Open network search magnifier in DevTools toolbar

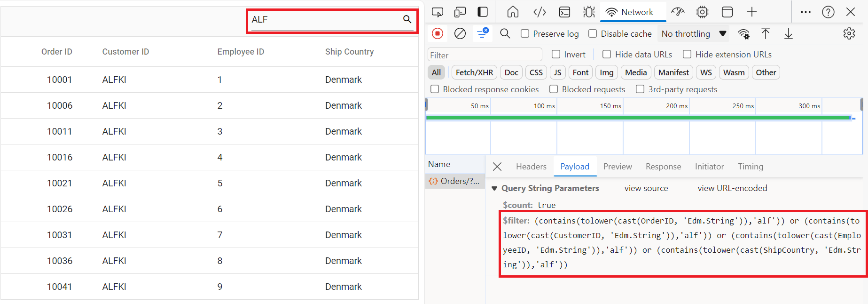pyautogui.click(x=505, y=33)
